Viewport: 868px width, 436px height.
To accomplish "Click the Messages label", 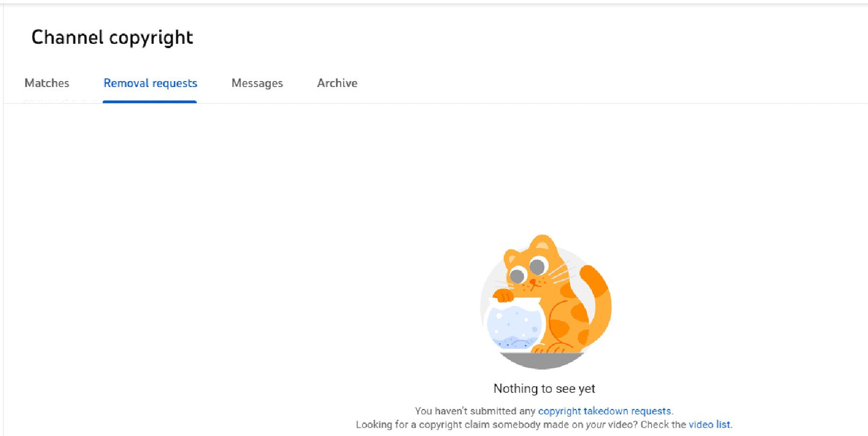I will (256, 83).
